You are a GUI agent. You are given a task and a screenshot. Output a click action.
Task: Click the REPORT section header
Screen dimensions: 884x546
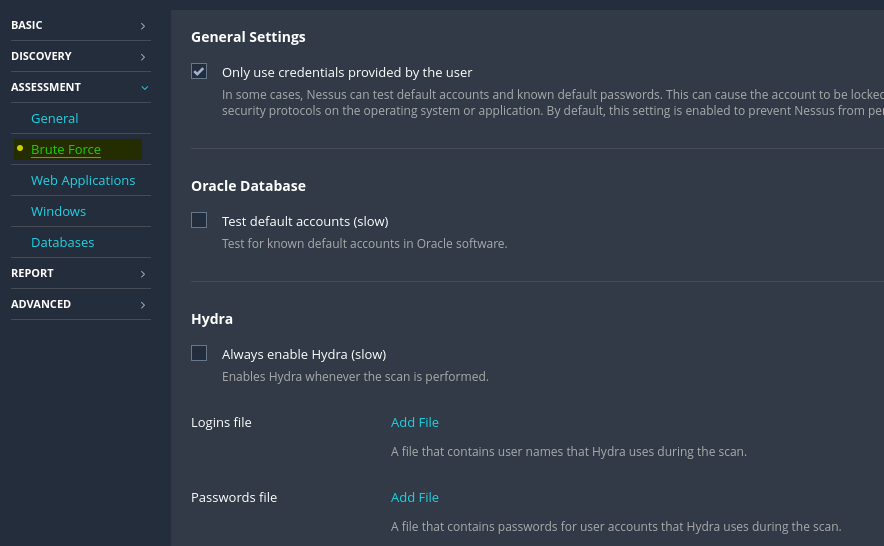[x=32, y=273]
